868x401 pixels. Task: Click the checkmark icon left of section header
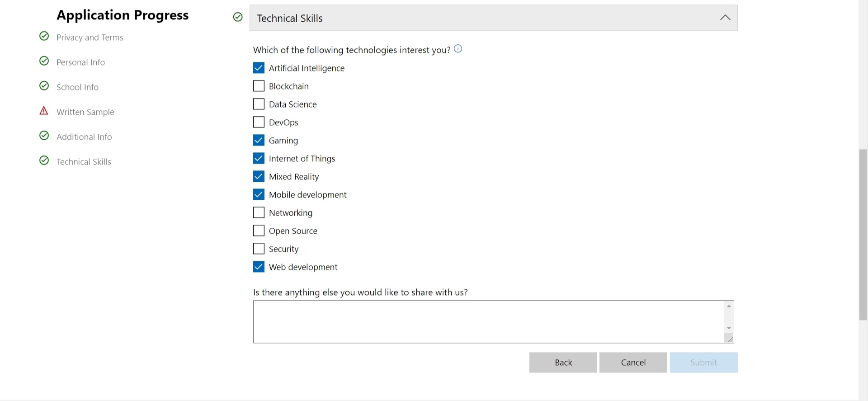[x=238, y=17]
